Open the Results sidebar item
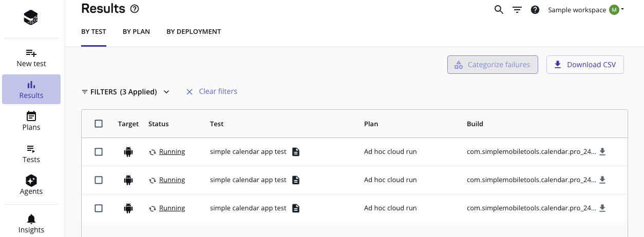Viewport: 644px width, 237px height. pyautogui.click(x=31, y=89)
